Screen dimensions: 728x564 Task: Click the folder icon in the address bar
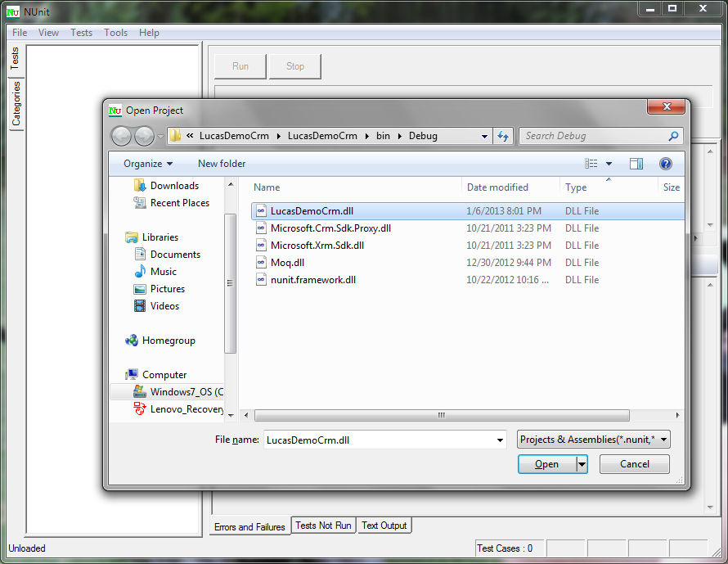point(175,136)
